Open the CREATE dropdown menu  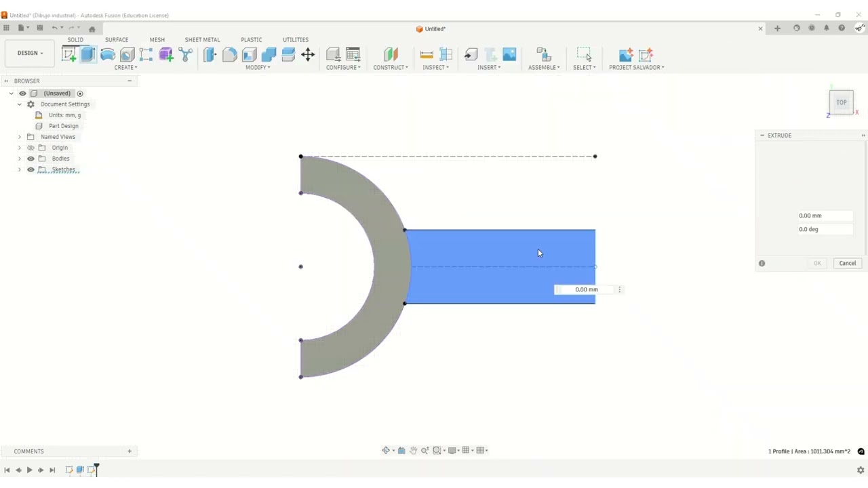125,67
